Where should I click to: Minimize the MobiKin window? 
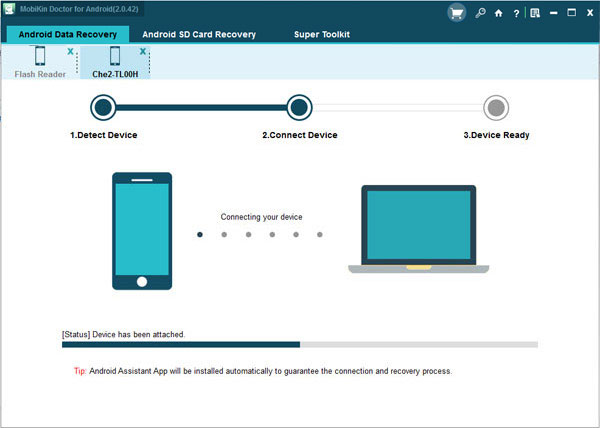click(553, 13)
